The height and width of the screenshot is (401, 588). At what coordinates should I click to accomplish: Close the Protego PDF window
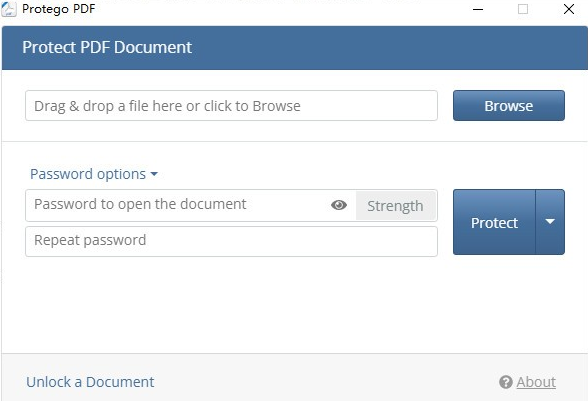(x=569, y=9)
